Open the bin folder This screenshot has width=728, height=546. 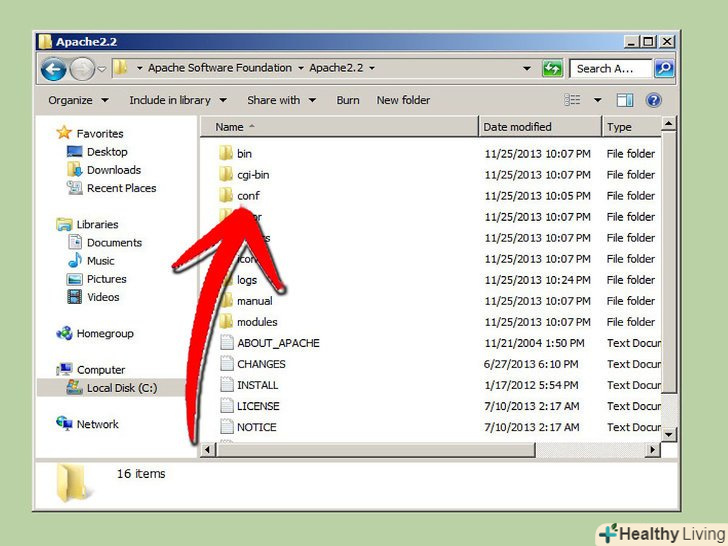click(x=244, y=154)
